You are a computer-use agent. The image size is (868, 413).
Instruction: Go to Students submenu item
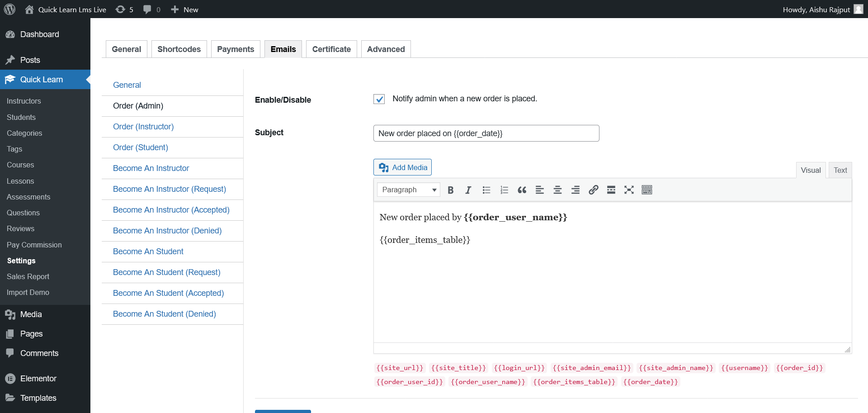coord(21,117)
